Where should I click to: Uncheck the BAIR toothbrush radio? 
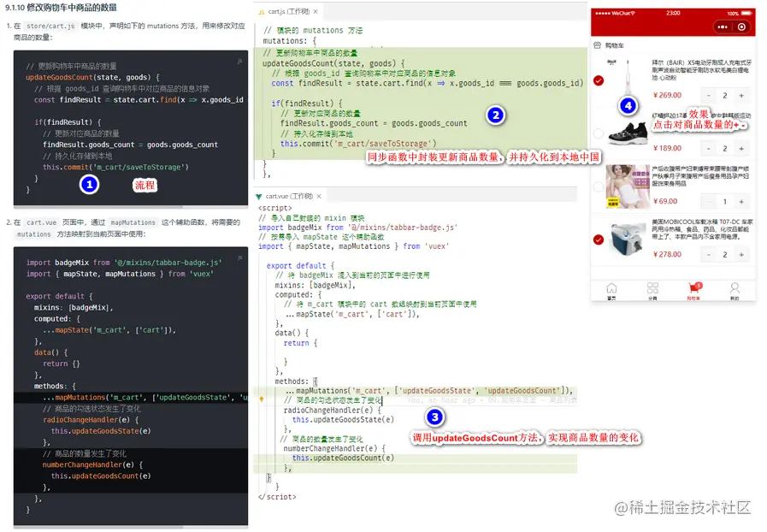click(x=599, y=80)
